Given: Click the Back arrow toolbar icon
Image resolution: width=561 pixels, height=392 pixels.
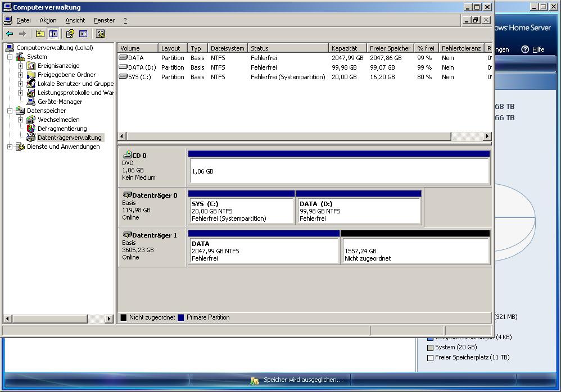Looking at the screenshot, I should click(10, 34).
